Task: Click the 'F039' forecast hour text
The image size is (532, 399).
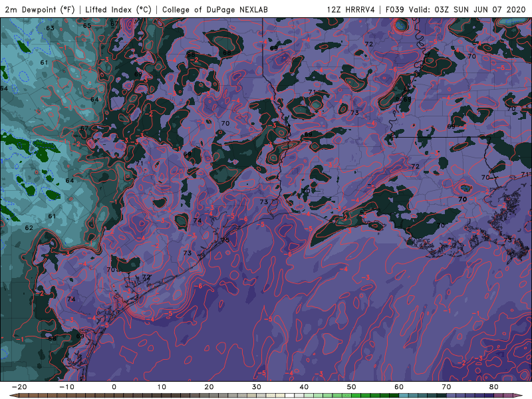Action: point(395,9)
